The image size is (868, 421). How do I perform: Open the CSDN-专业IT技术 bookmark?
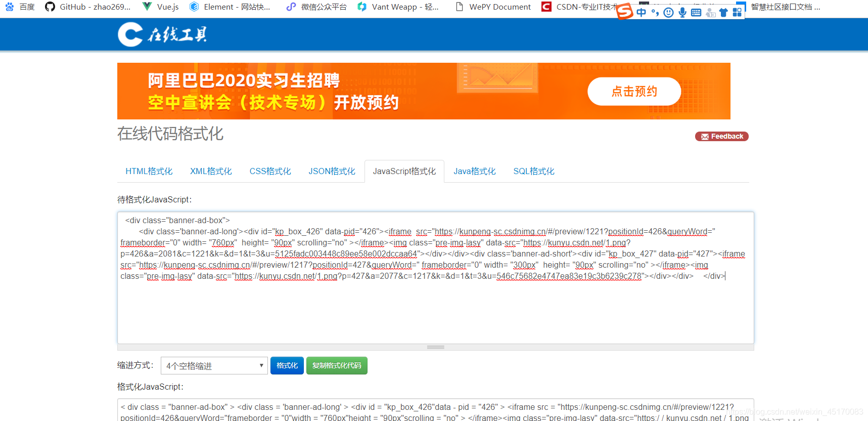(x=579, y=7)
